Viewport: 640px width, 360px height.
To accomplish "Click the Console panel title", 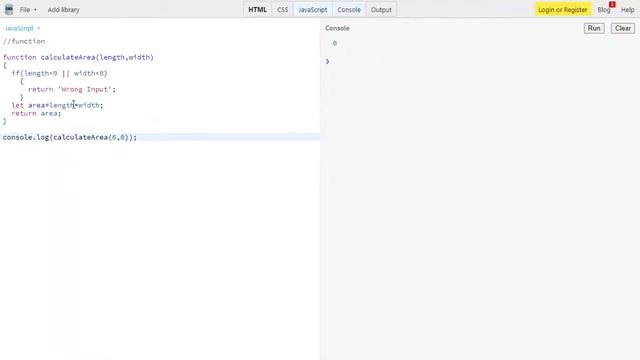I will pos(337,28).
